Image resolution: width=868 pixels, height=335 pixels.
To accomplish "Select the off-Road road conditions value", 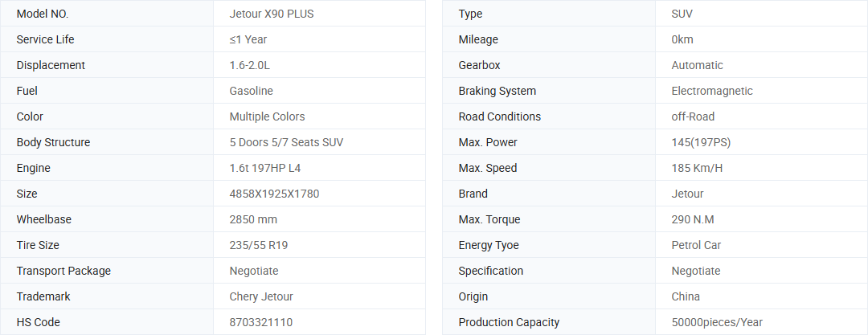I will point(693,116).
